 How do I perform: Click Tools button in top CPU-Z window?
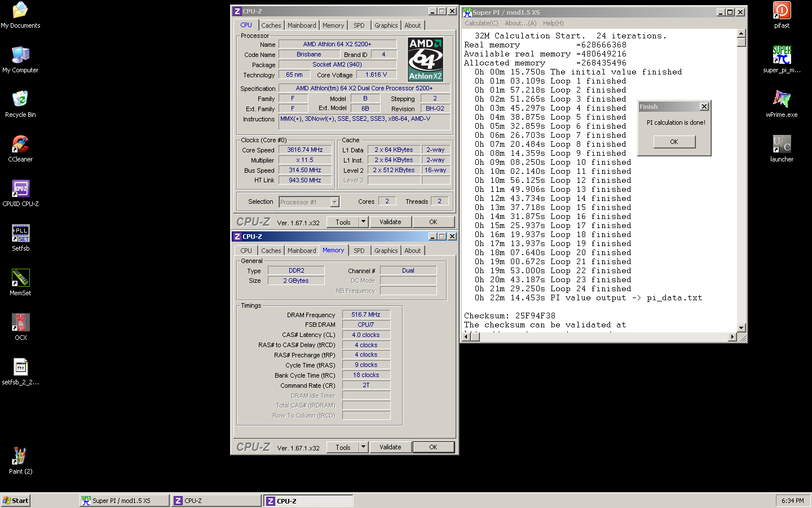tap(343, 222)
